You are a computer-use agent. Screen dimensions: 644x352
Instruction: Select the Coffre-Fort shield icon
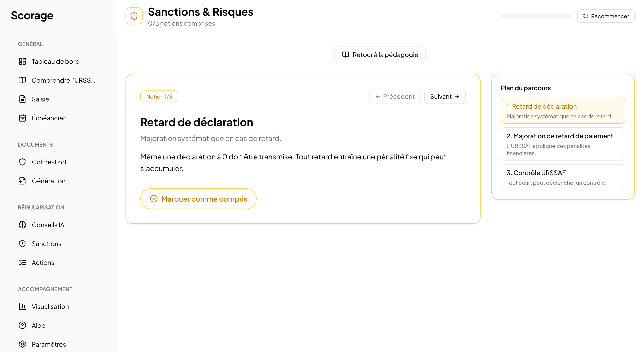pos(22,162)
